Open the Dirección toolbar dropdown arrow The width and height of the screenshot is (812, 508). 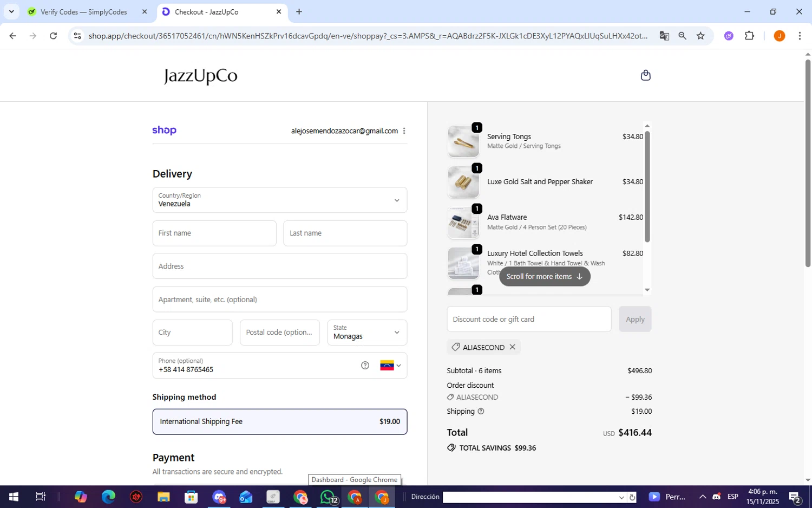click(x=621, y=497)
